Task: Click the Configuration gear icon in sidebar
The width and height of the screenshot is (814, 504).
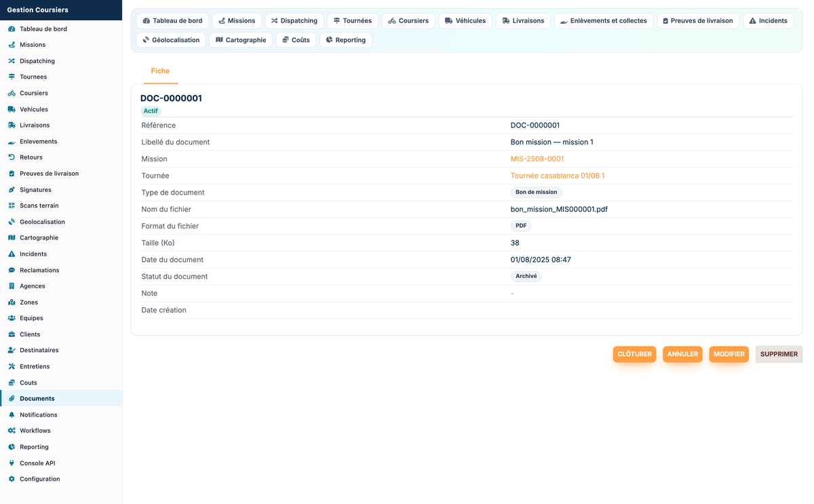Action: click(12, 479)
